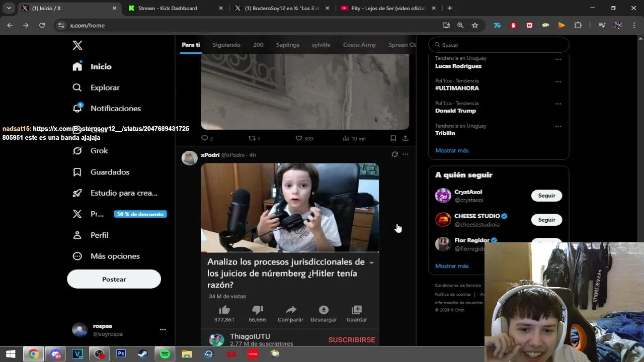Reload the page in Chrome

click(x=42, y=25)
